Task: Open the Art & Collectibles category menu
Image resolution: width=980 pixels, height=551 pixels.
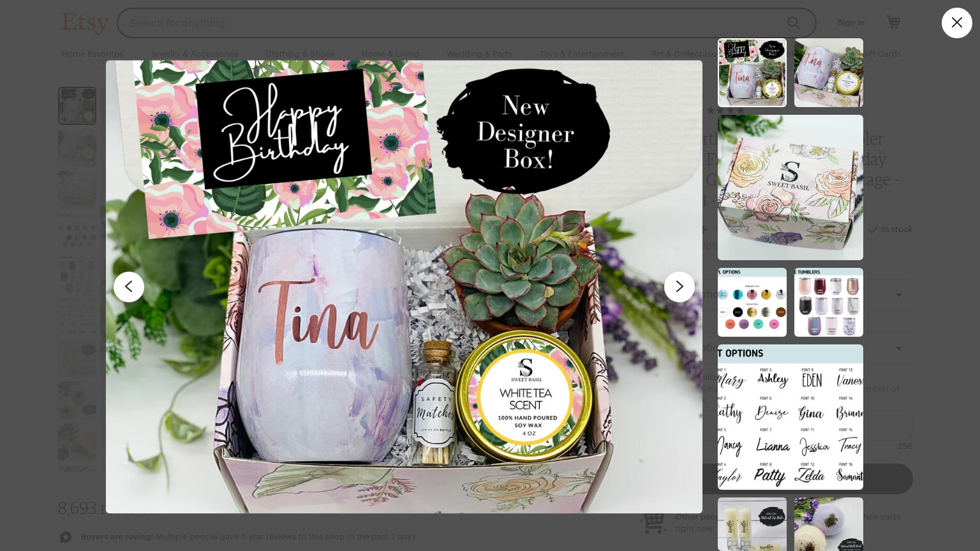Action: (x=684, y=54)
